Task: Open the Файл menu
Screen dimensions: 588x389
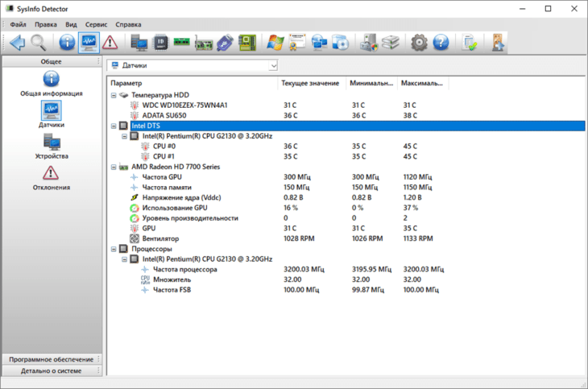Action: (18, 24)
